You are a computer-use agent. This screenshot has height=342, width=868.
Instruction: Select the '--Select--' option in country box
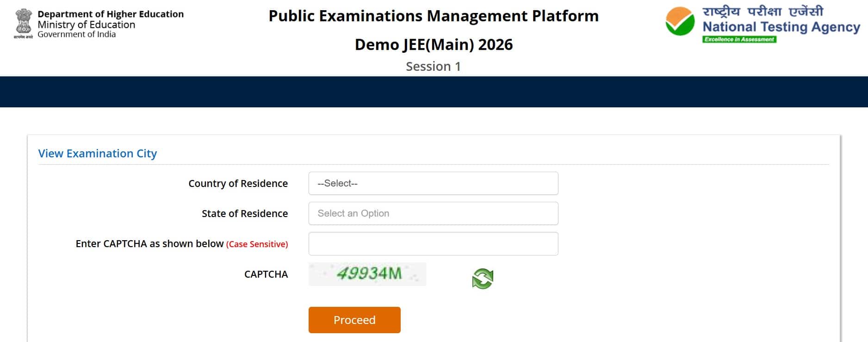pos(338,183)
